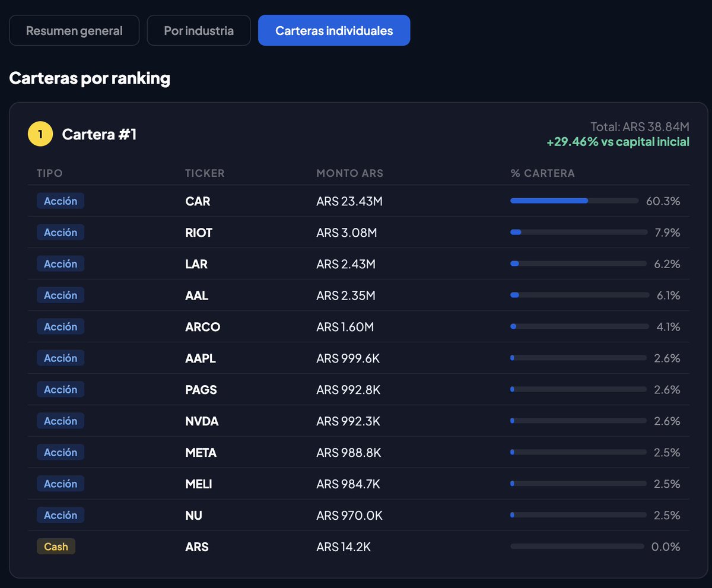Select the NU ticker
The height and width of the screenshot is (588, 712).
pyautogui.click(x=193, y=516)
